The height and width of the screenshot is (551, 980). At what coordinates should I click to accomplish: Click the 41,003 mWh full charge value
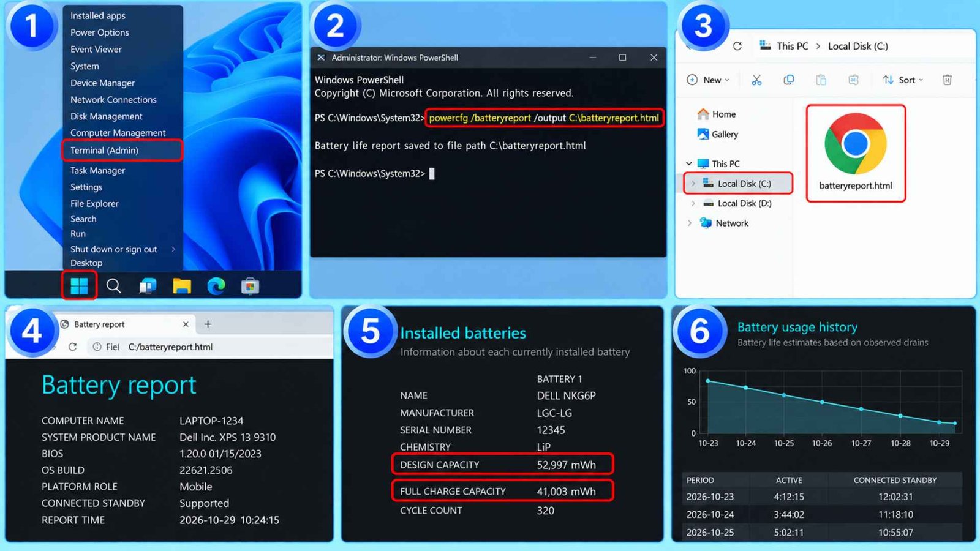[567, 491]
